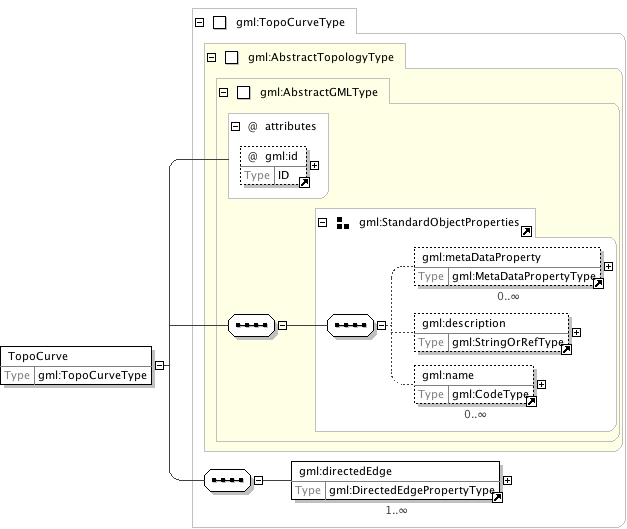Click the gml:AbstractGMLType complex type icon
Screen dimensions: 627x529
coord(244,93)
